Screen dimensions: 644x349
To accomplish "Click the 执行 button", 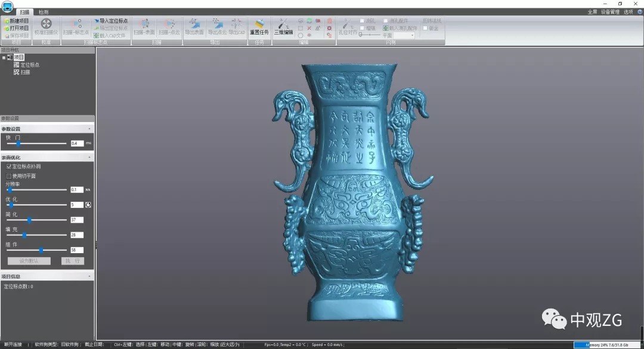I will click(x=72, y=261).
